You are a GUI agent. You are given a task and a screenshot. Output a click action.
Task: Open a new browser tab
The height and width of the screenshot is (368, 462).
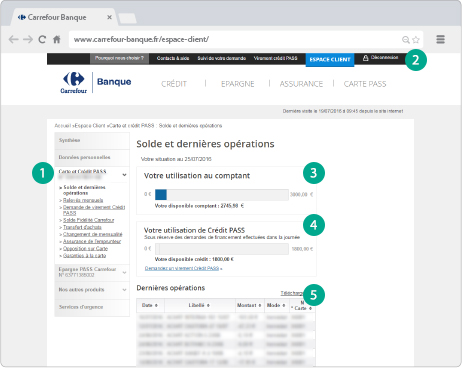pos(127,19)
